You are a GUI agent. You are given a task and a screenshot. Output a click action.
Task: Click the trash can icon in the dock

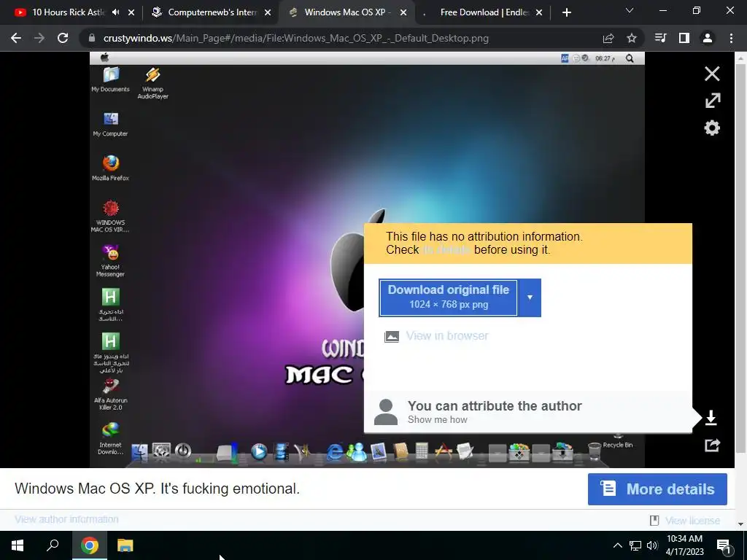(x=594, y=451)
